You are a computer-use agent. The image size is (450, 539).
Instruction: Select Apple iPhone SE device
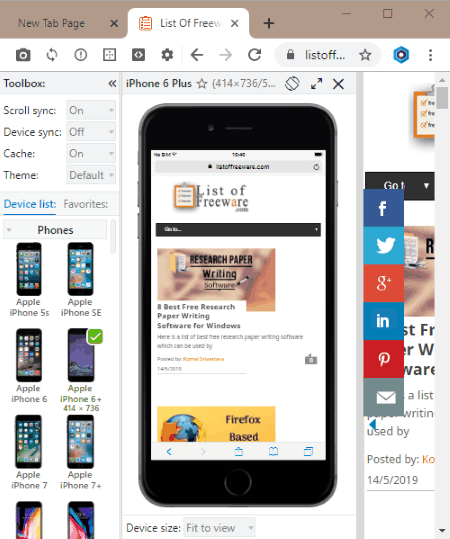pyautogui.click(x=80, y=279)
